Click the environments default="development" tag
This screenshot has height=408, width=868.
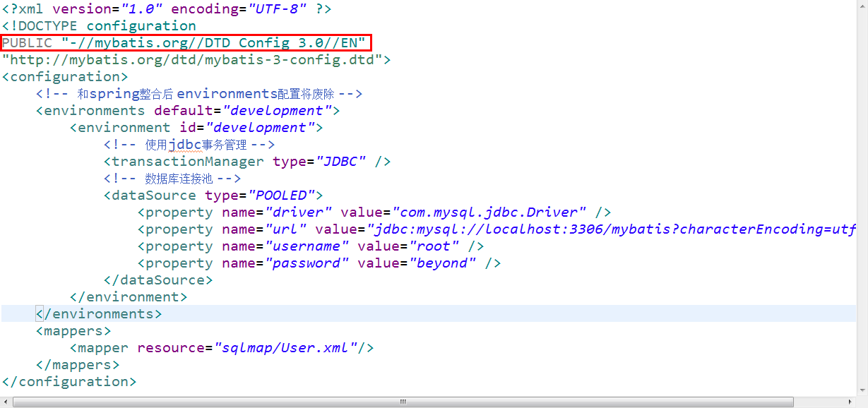tap(188, 111)
